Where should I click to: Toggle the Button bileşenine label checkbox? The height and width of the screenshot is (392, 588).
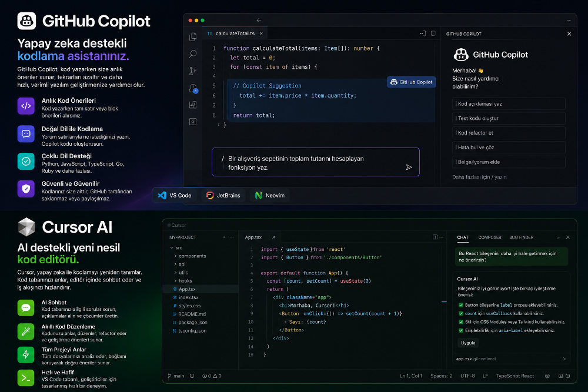(461, 305)
